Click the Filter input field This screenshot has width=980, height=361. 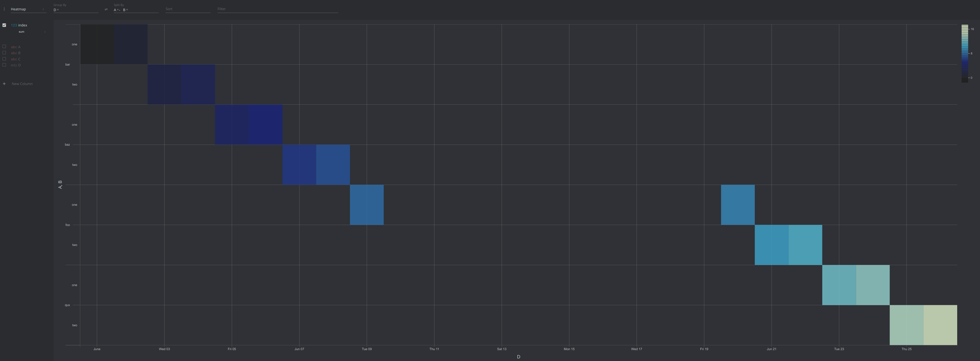(x=277, y=9)
